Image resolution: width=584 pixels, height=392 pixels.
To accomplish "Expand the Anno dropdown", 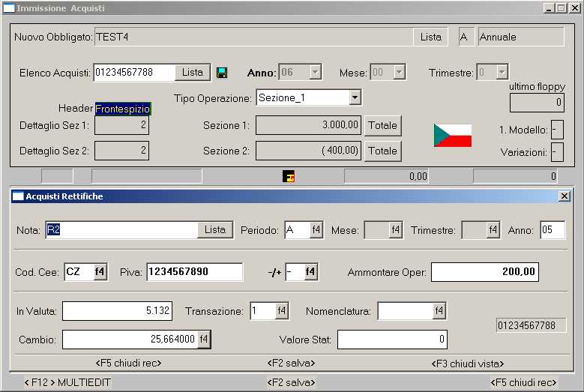I will (x=315, y=72).
